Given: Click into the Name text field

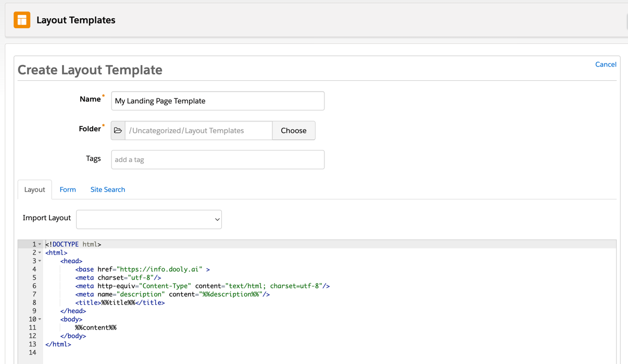Looking at the screenshot, I should 218,101.
